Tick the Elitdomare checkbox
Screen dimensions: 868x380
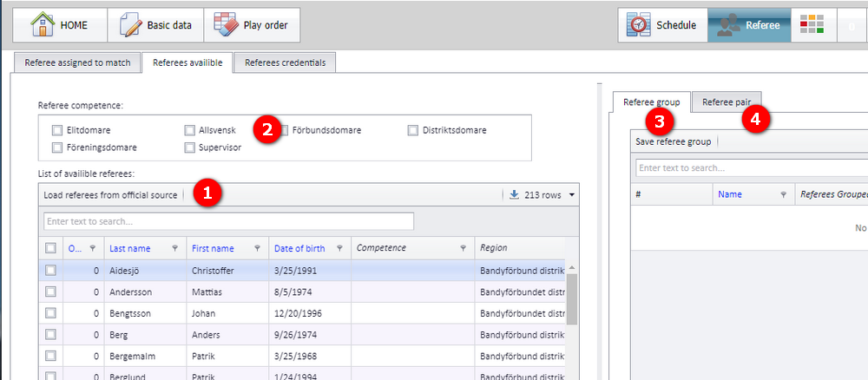pyautogui.click(x=56, y=130)
